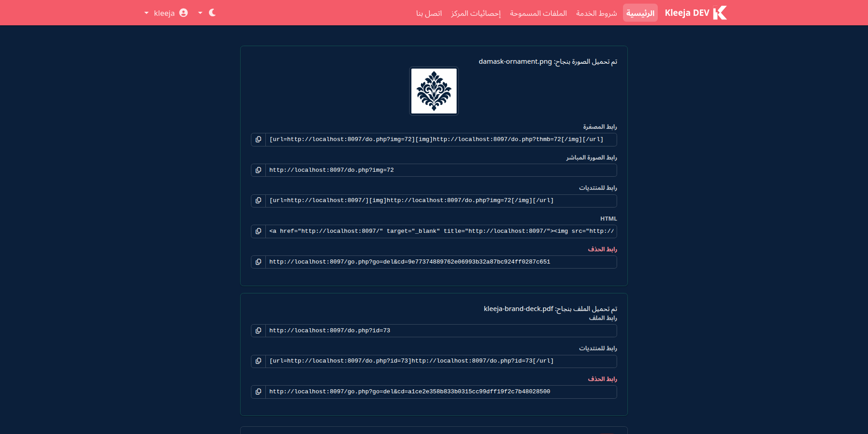The image size is (868, 434).
Task: Open the damask ornament image thumbnail
Action: pos(434,91)
